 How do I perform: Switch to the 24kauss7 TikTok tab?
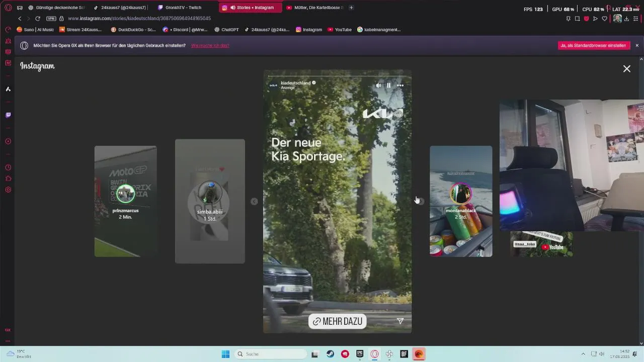pos(119,8)
